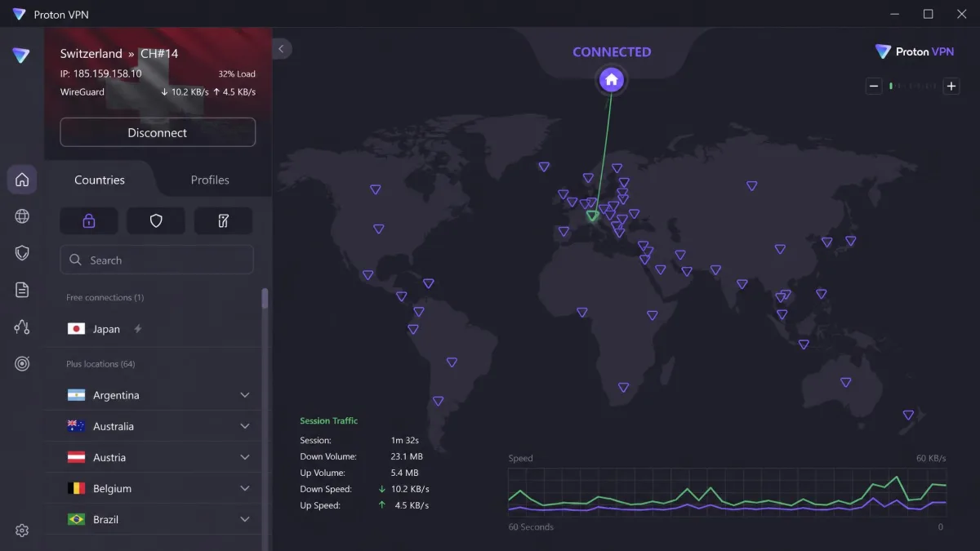Expand Australia server list

pyautogui.click(x=245, y=426)
